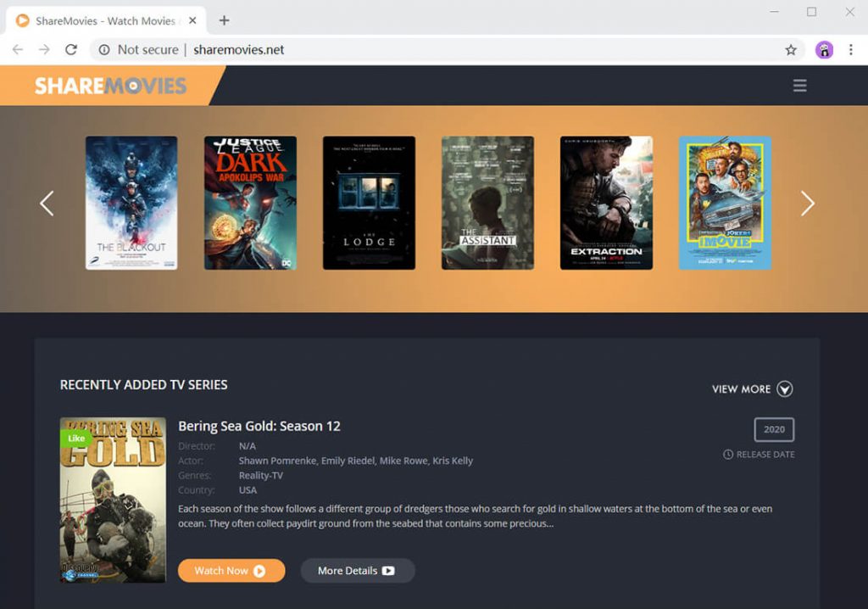
Task: Click the Recently Added TV Series heading
Action: (144, 385)
